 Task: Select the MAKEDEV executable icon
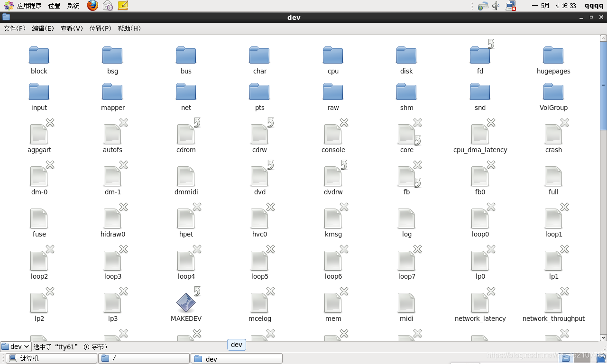[x=186, y=303]
